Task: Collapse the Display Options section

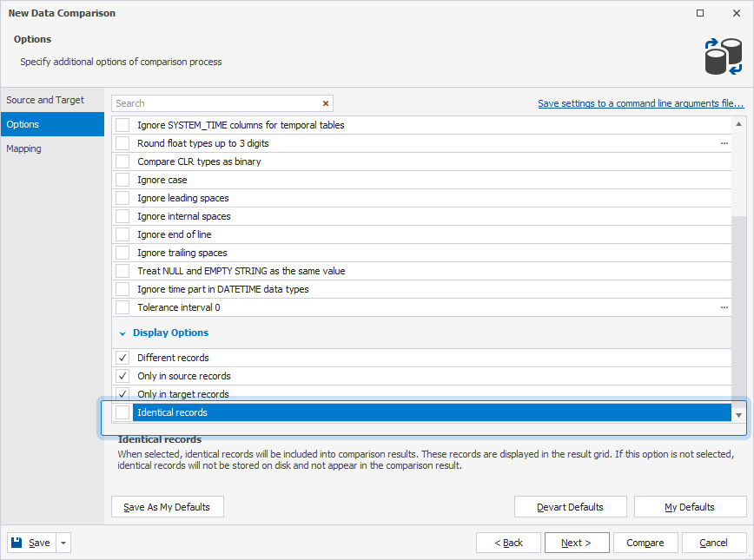Action: (x=122, y=333)
